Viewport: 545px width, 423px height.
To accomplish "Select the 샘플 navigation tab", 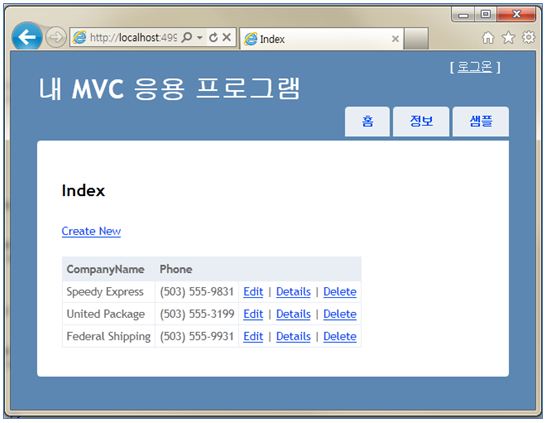I will 481,121.
